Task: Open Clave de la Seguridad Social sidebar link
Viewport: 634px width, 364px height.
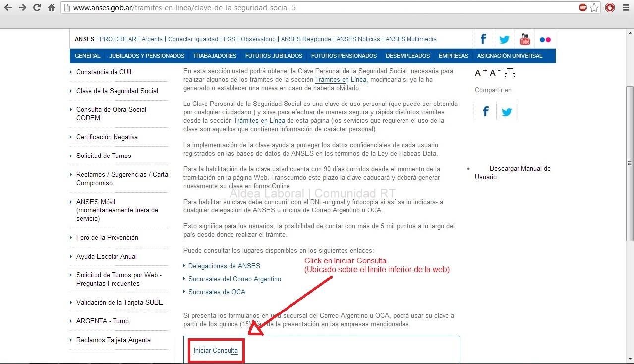Action: click(117, 91)
